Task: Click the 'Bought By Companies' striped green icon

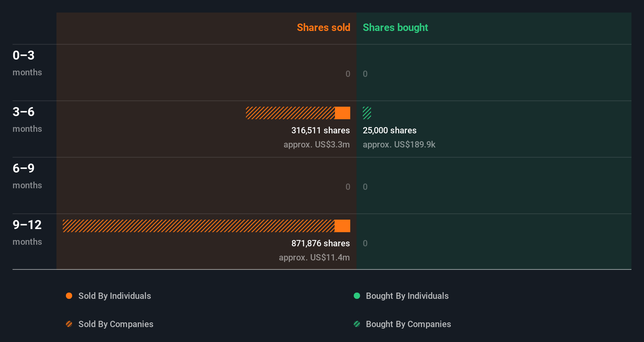Action: click(x=357, y=324)
